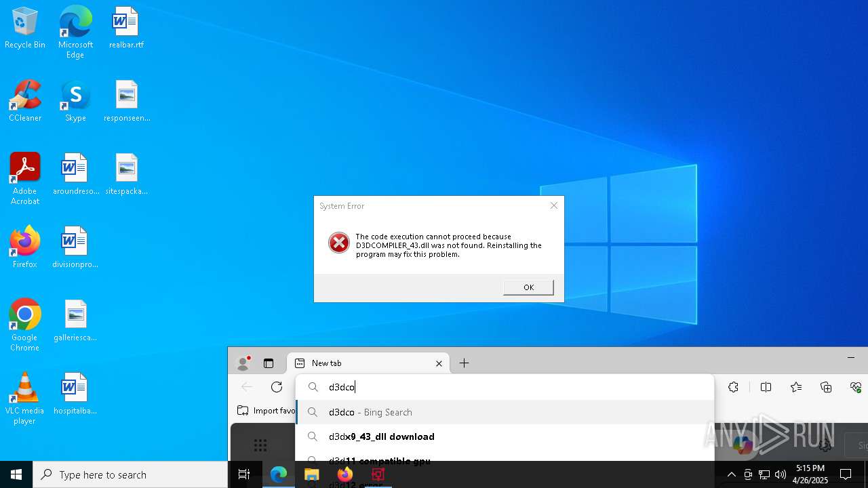Open the volume tray icon
868x488 pixels.
click(x=781, y=474)
